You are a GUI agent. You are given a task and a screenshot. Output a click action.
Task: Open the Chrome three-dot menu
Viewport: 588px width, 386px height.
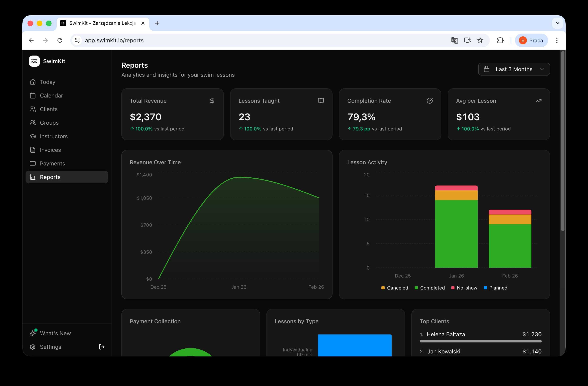tap(557, 40)
